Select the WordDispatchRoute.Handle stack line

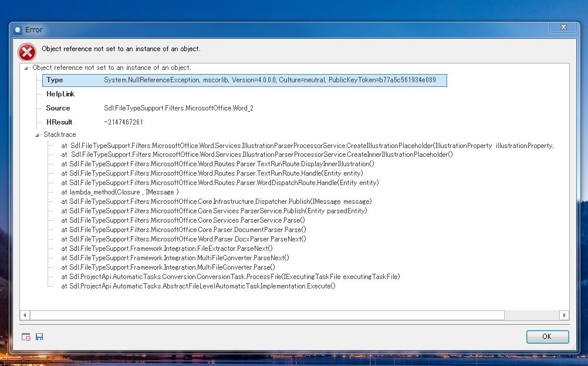tap(220, 183)
